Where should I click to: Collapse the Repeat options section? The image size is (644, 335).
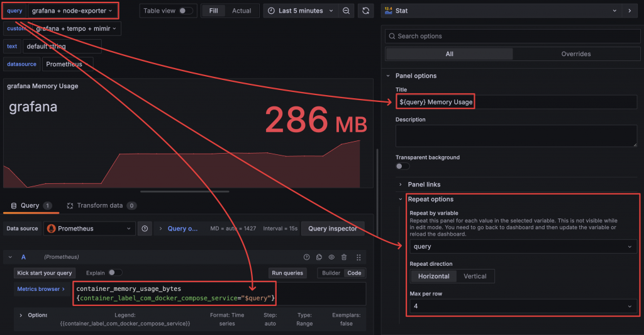click(x=401, y=200)
